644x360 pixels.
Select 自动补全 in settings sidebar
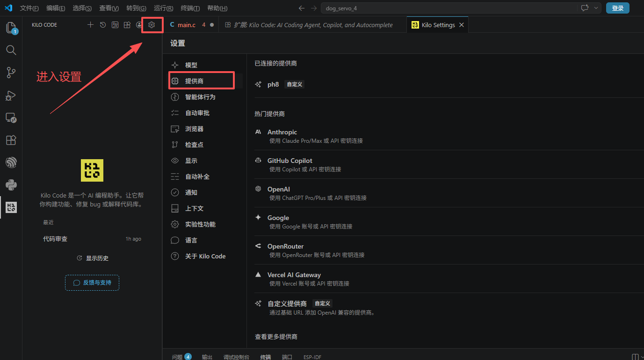(206, 176)
